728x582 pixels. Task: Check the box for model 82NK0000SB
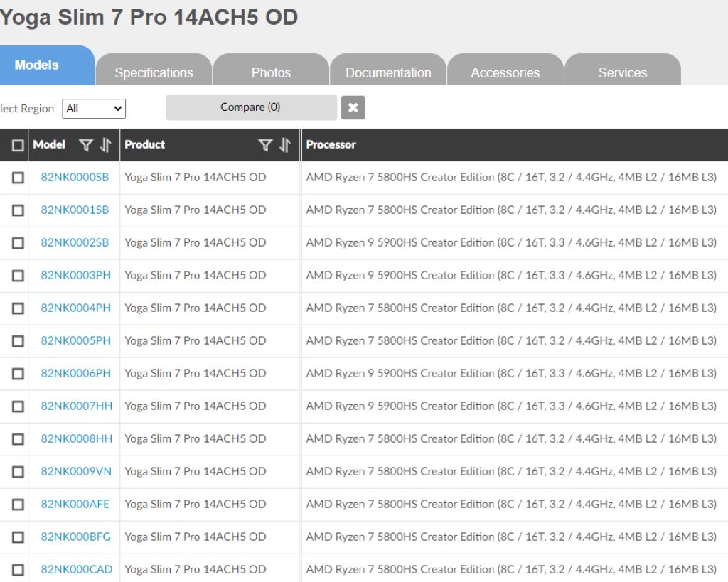18,178
